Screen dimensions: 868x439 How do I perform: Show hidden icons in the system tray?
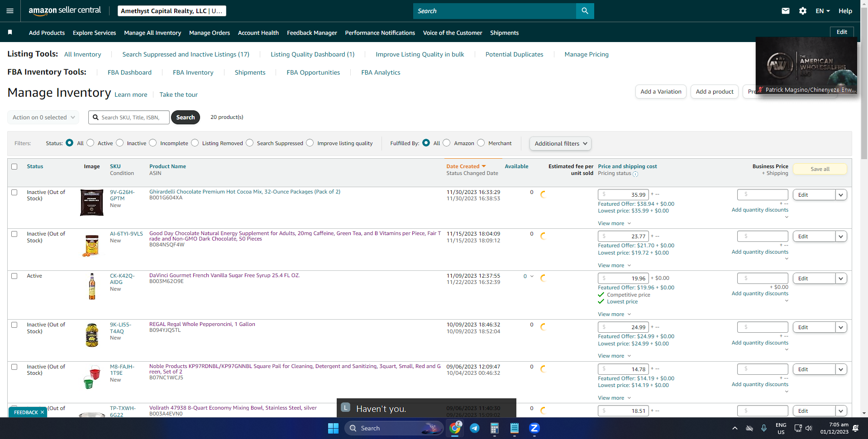pos(735,428)
